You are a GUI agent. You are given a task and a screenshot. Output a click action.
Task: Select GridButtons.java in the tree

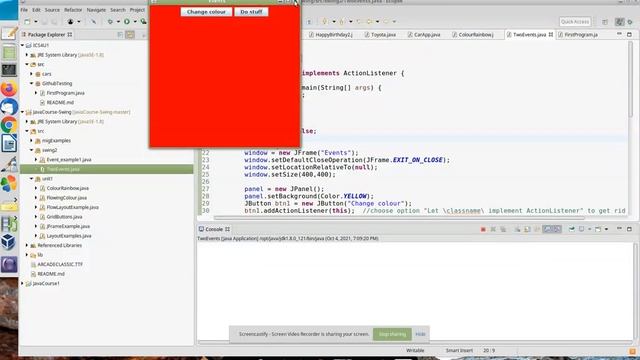[x=64, y=217]
